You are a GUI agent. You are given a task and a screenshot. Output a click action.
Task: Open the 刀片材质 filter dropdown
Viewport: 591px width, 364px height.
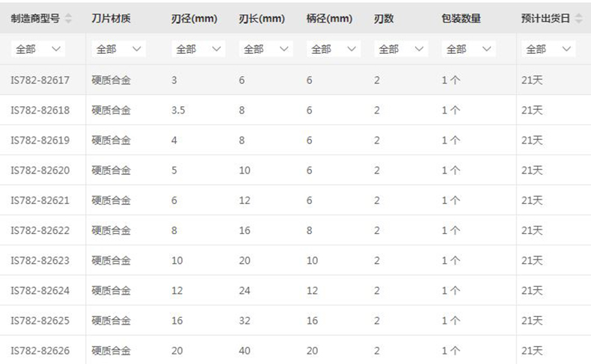tap(119, 49)
